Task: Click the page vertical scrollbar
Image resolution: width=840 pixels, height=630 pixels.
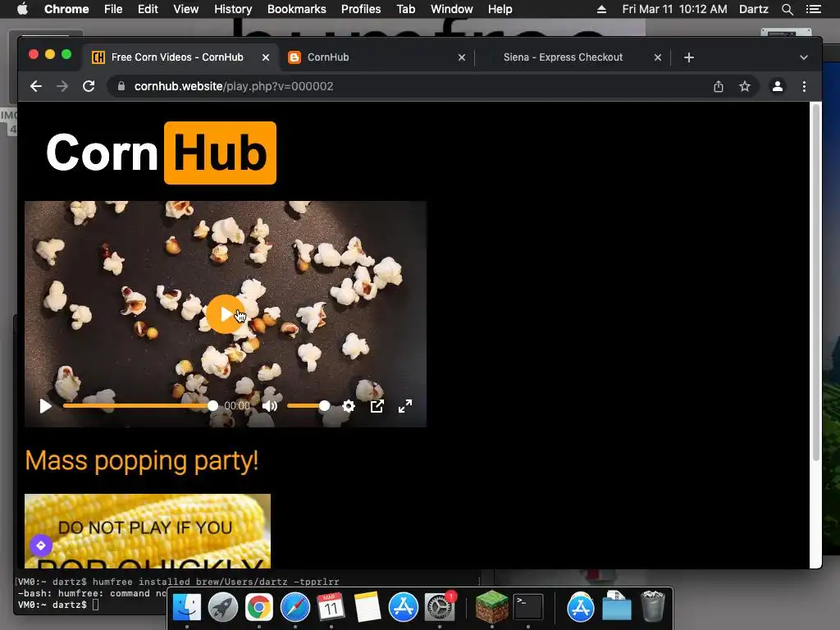Action: [816, 282]
